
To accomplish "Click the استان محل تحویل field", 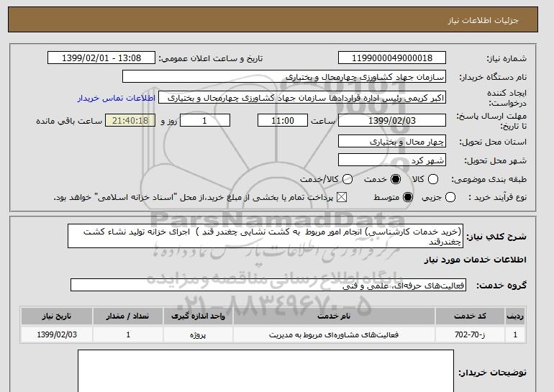I will coord(392,142).
